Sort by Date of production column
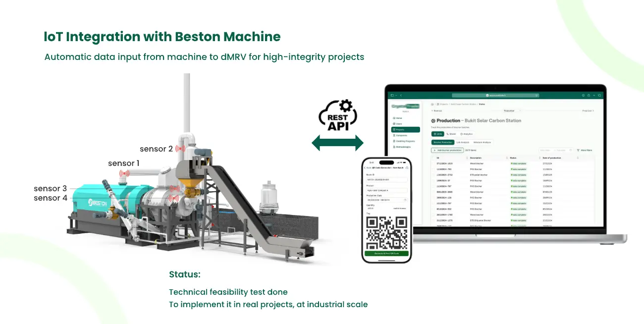Image resolution: width=644 pixels, height=324 pixels. click(x=578, y=158)
